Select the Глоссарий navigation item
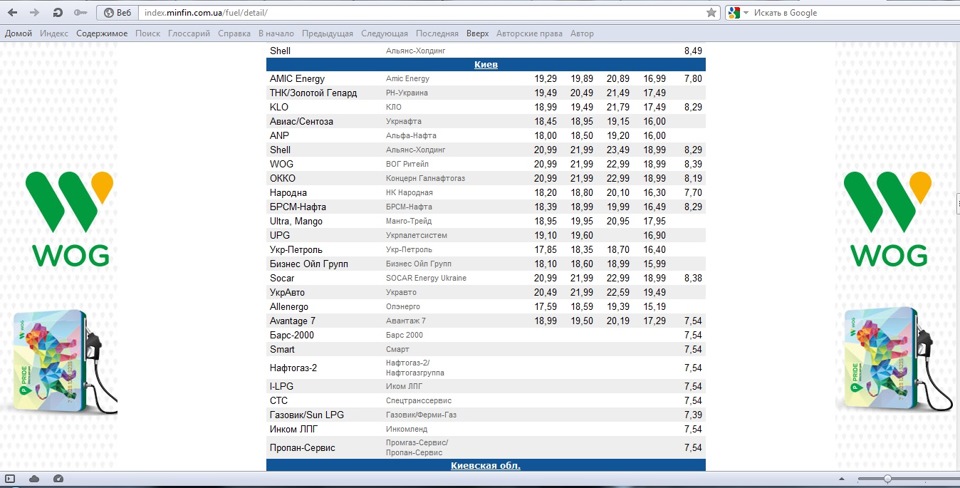This screenshot has height=488, width=960. 189,34
